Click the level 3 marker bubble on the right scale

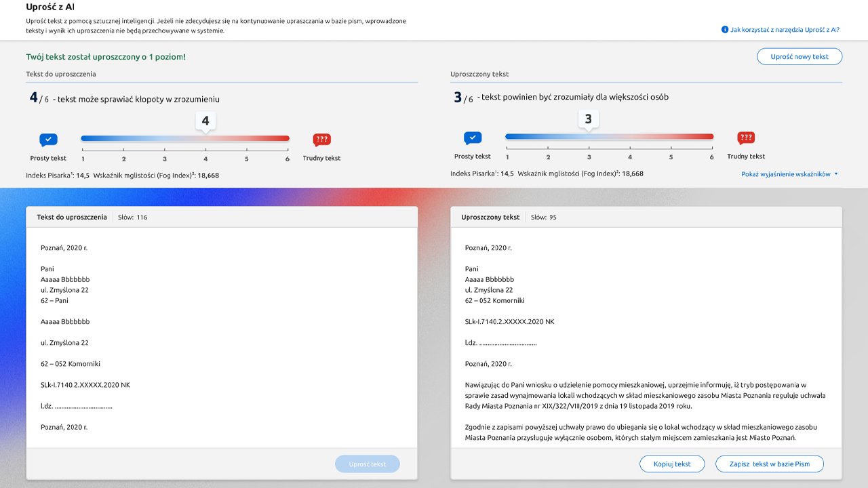click(588, 119)
